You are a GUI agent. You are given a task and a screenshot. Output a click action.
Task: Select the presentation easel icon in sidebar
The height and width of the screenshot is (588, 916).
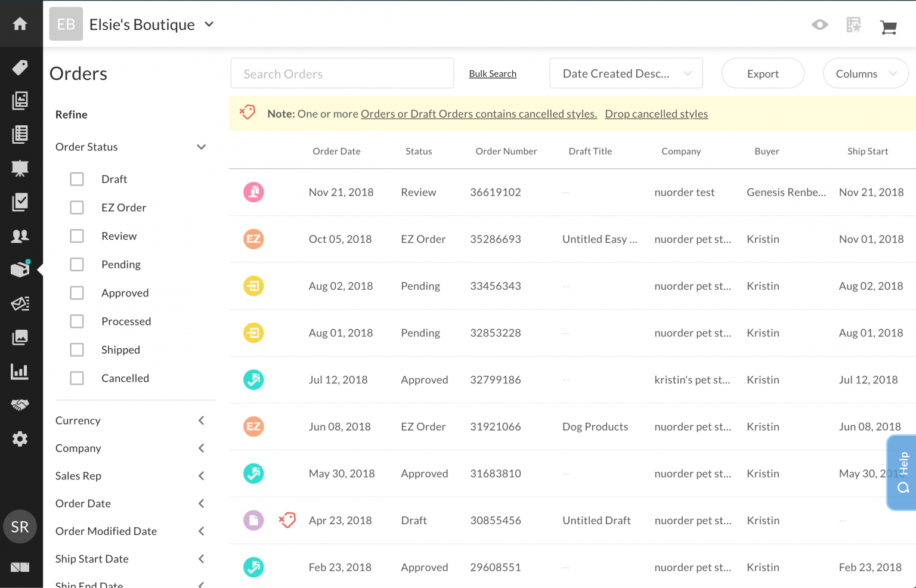[x=21, y=168]
